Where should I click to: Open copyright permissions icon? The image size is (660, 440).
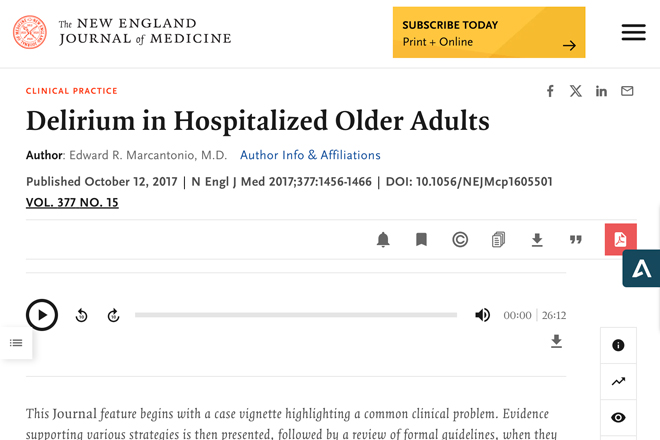coord(460,240)
